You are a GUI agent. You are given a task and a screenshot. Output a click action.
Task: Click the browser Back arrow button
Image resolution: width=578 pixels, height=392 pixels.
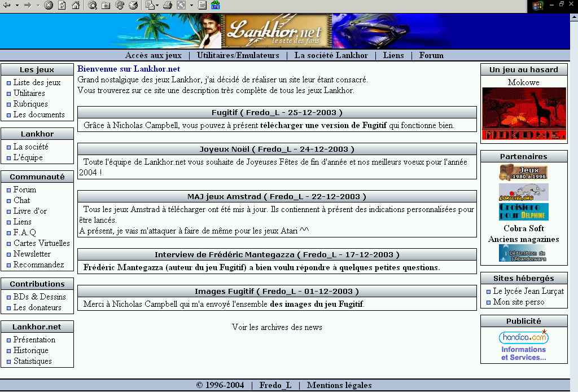click(7, 6)
